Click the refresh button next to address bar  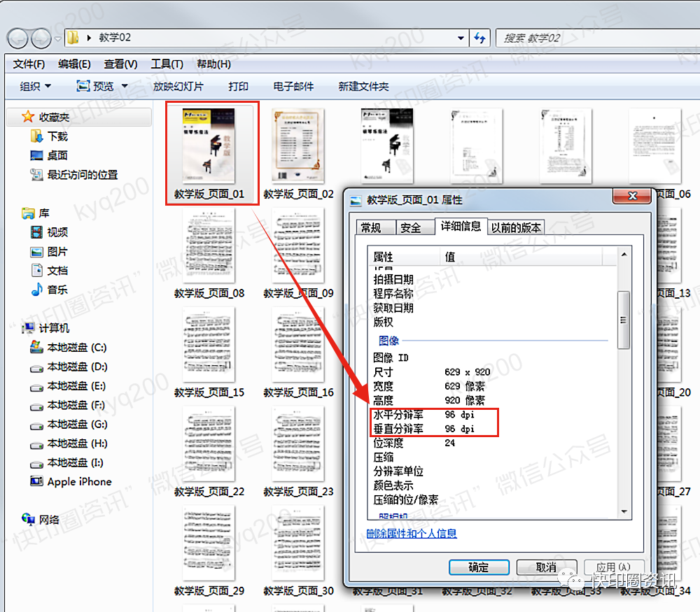[x=480, y=38]
